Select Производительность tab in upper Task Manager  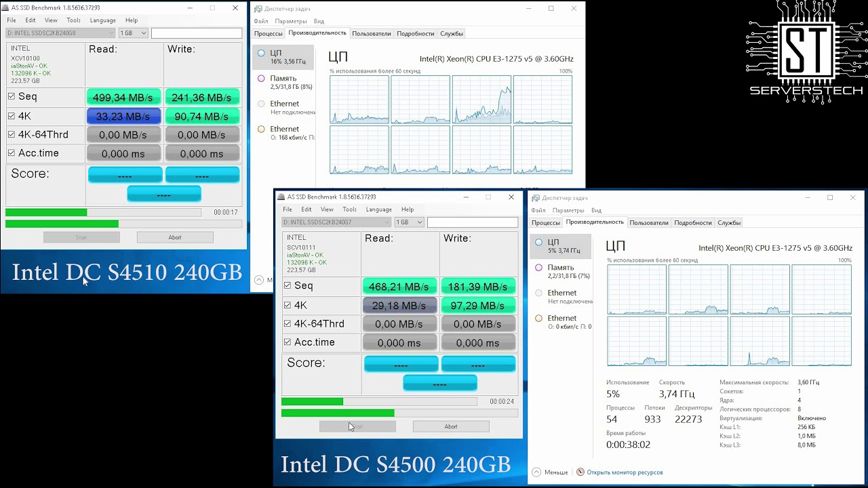(x=317, y=33)
